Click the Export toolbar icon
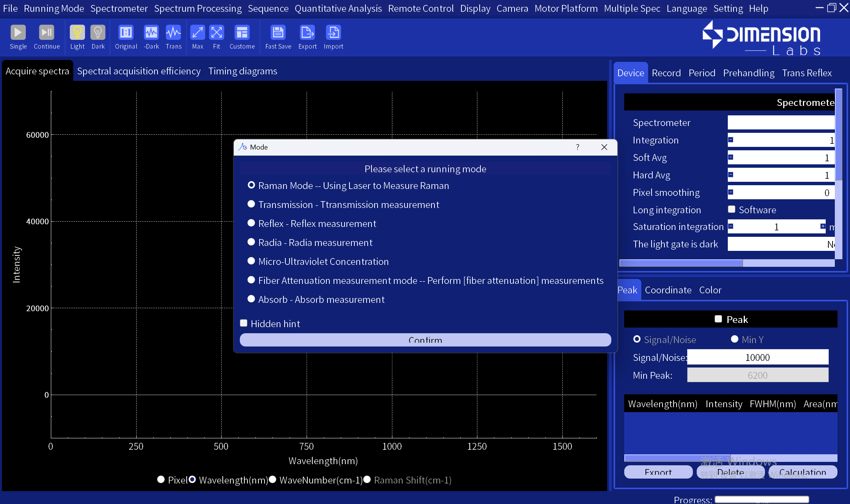The width and height of the screenshot is (850, 504). (x=307, y=33)
